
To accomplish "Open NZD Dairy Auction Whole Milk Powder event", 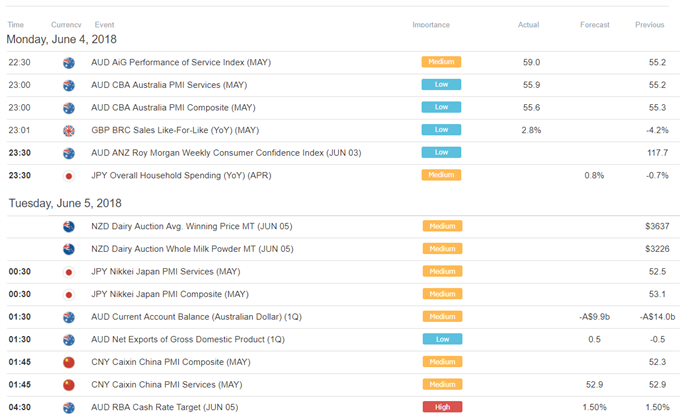I will 192,249.
